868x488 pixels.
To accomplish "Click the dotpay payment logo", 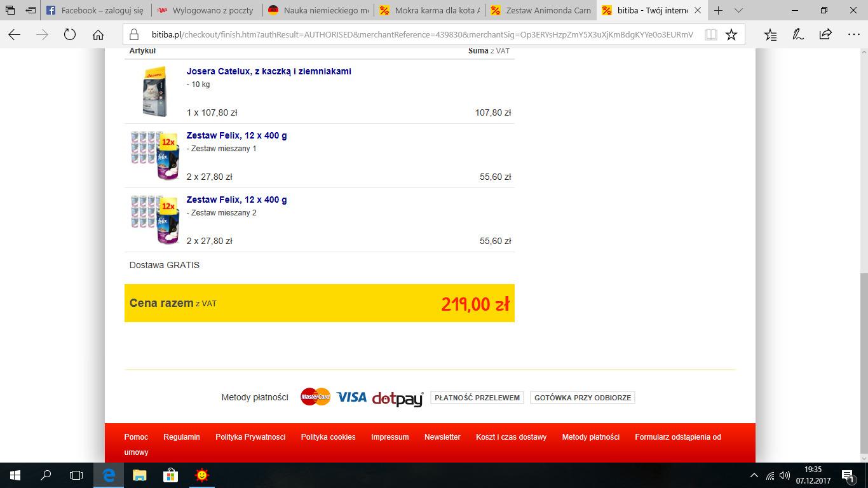I will (398, 398).
